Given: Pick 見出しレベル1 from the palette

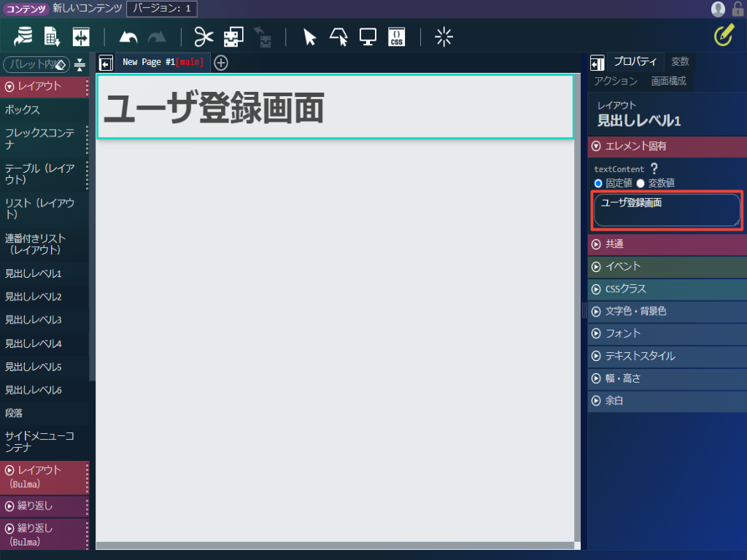Looking at the screenshot, I should click(x=44, y=274).
